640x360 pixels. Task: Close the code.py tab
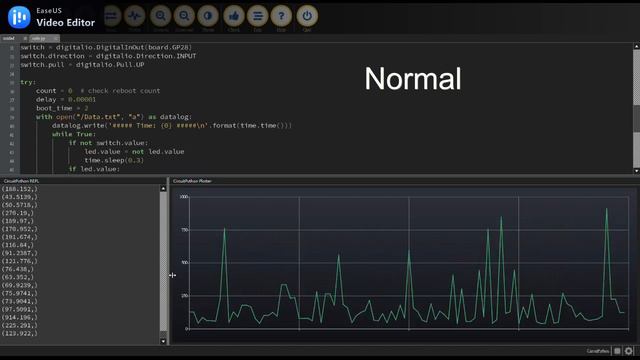click(56, 38)
